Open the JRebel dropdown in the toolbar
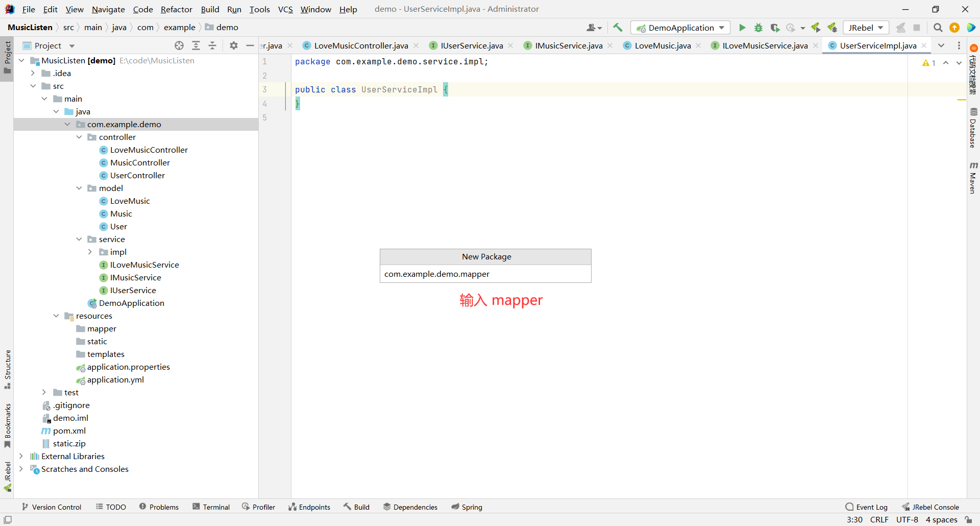Viewport: 980px width, 526px height. tap(866, 28)
